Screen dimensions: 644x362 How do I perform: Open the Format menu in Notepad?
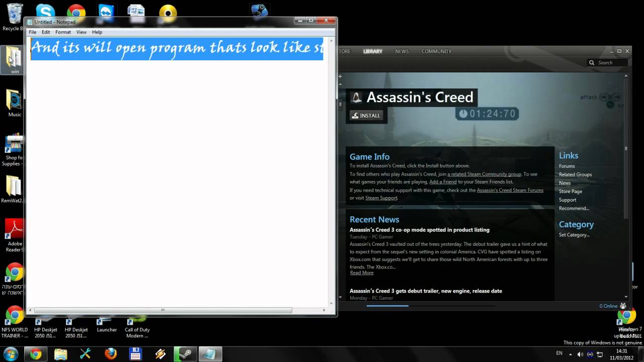coord(63,32)
